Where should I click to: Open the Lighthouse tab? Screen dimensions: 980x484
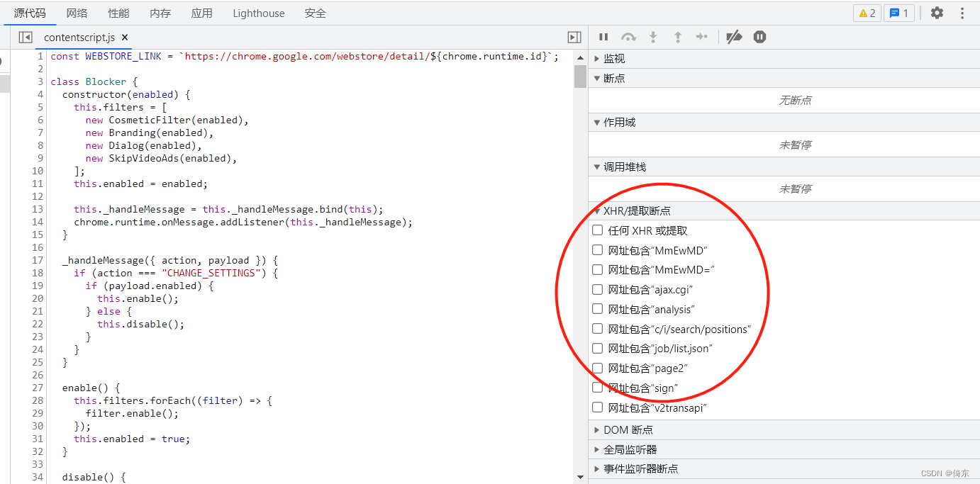pyautogui.click(x=259, y=13)
